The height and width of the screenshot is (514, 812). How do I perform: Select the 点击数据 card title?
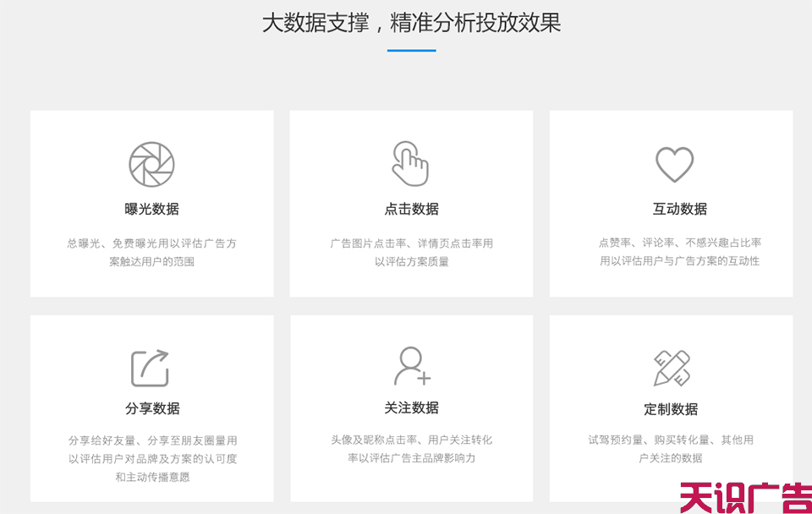(x=412, y=209)
